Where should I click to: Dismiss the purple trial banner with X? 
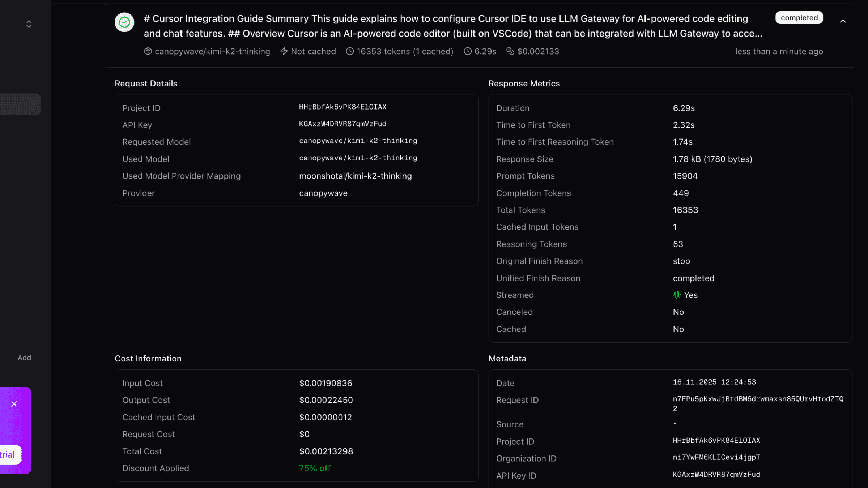(14, 404)
